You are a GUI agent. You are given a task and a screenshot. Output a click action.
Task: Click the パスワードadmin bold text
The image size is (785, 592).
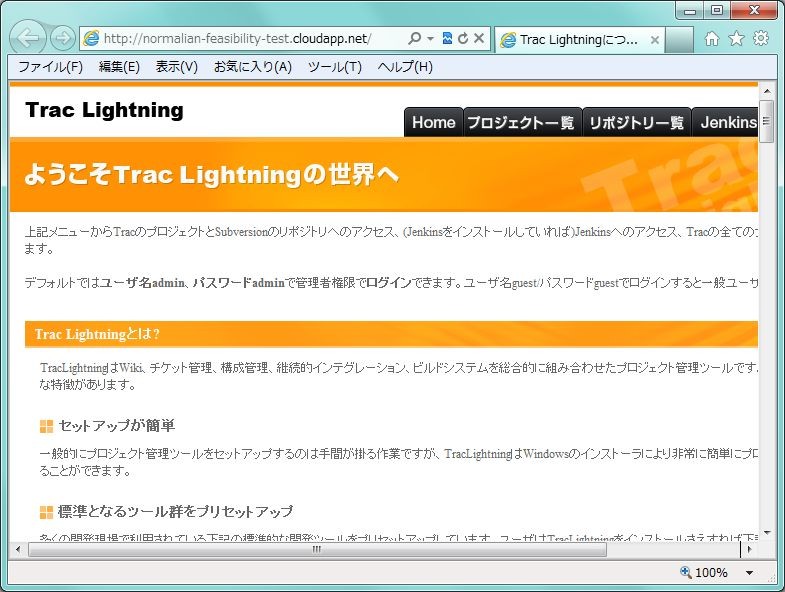[238, 283]
